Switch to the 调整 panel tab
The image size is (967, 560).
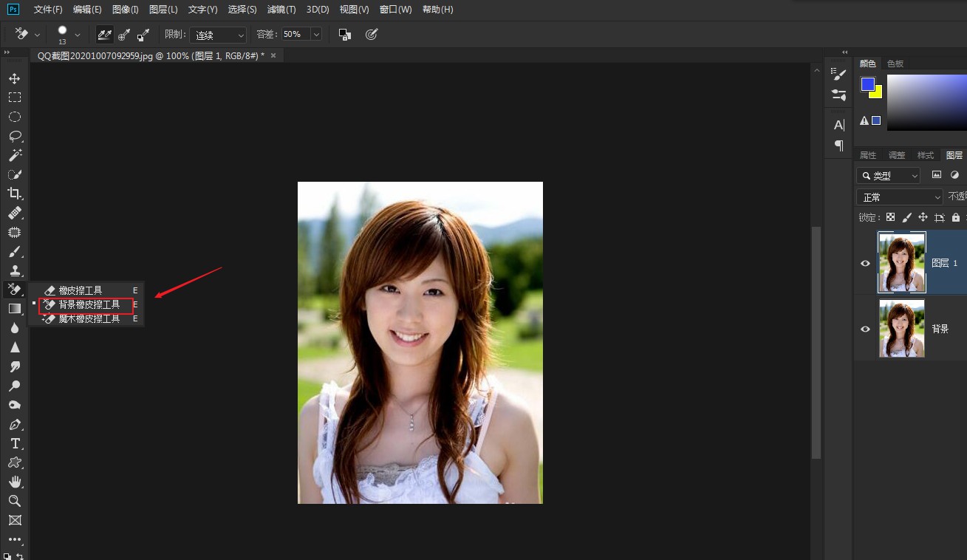click(x=897, y=155)
